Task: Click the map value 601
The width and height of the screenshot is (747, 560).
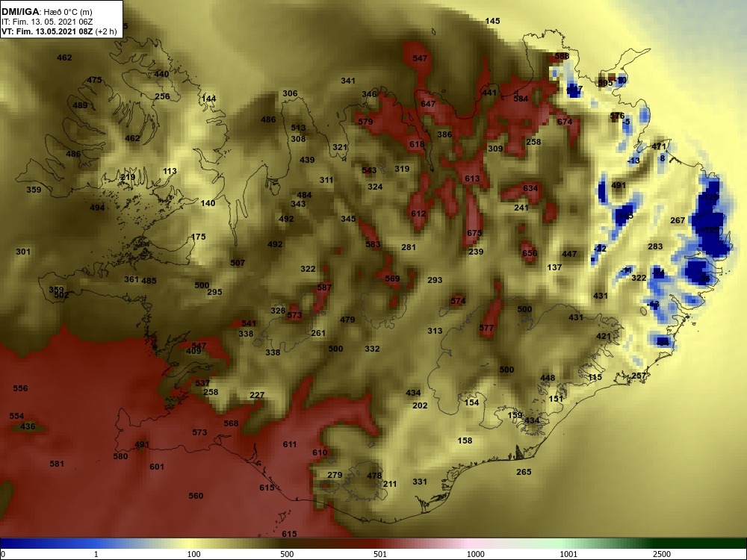Action: tap(157, 467)
